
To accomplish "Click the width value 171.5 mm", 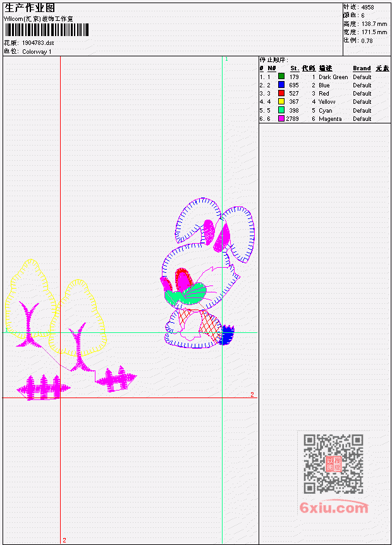I will pos(374,32).
